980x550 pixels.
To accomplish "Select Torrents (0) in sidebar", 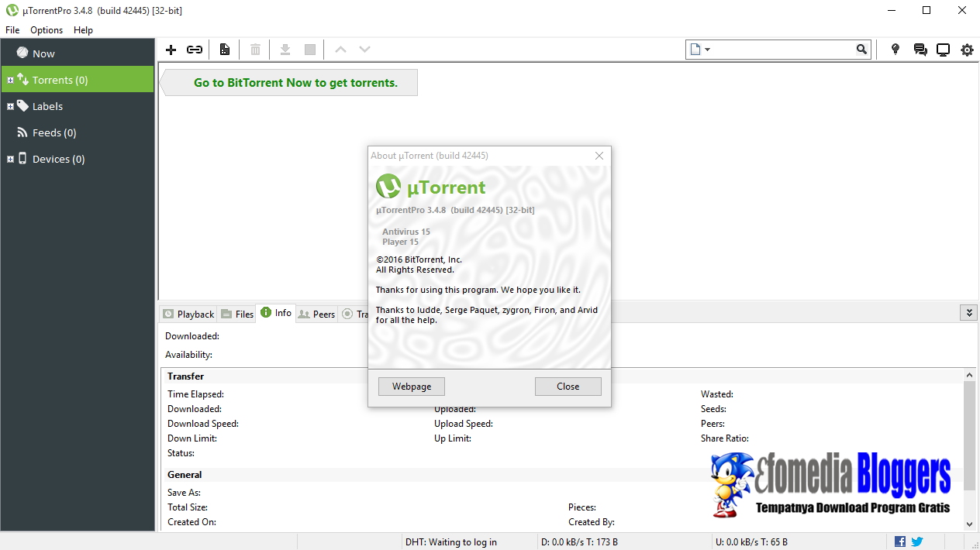I will (78, 80).
